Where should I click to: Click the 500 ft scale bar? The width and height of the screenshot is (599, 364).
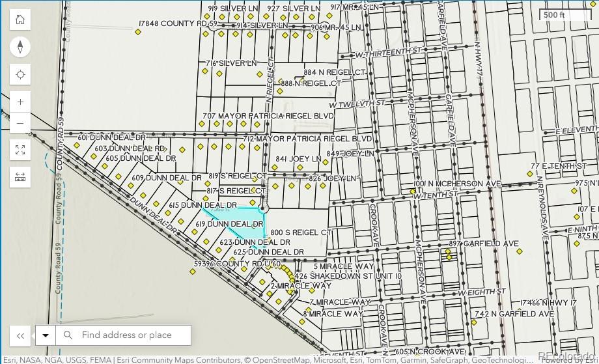point(563,15)
